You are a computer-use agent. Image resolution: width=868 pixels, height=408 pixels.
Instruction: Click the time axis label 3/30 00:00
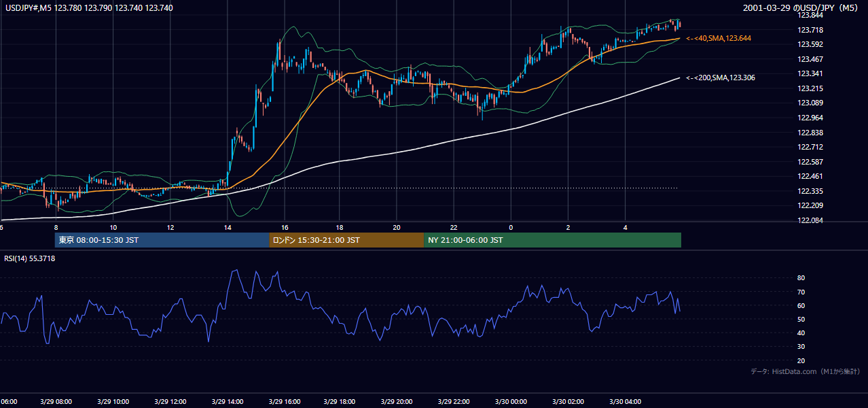pos(511,402)
